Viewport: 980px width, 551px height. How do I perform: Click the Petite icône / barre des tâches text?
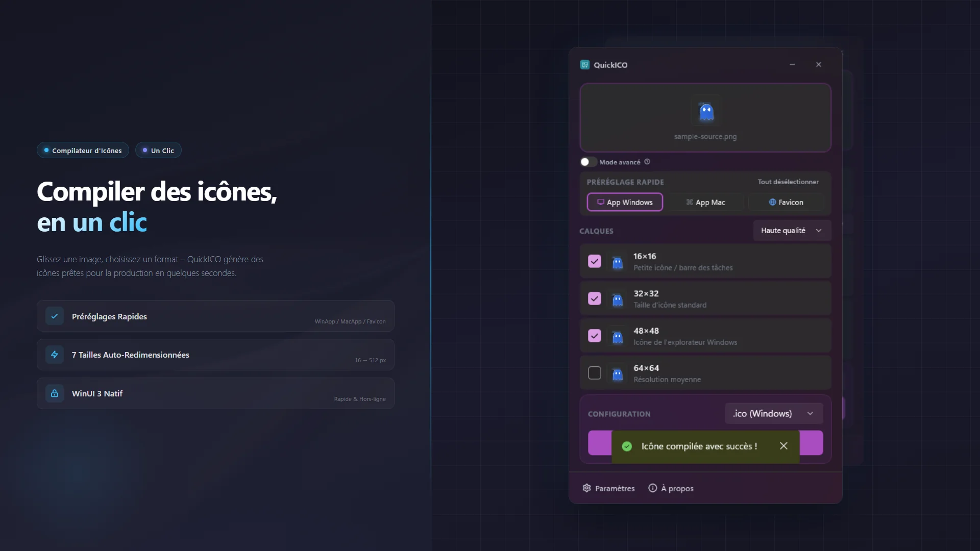(x=683, y=268)
